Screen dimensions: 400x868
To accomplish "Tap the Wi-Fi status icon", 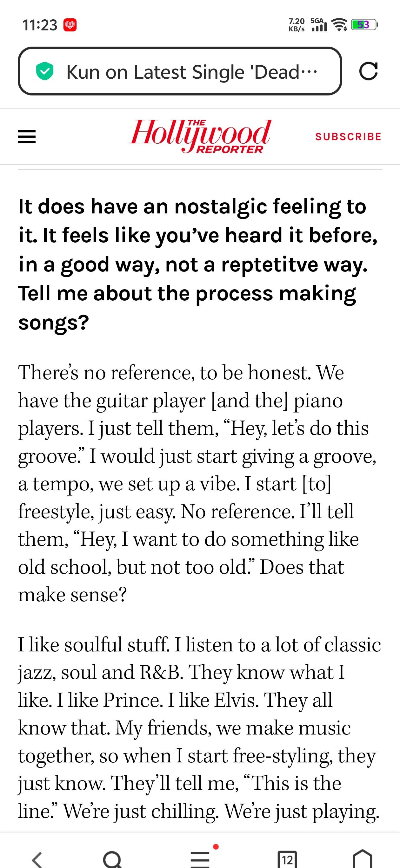I will pos(339,25).
